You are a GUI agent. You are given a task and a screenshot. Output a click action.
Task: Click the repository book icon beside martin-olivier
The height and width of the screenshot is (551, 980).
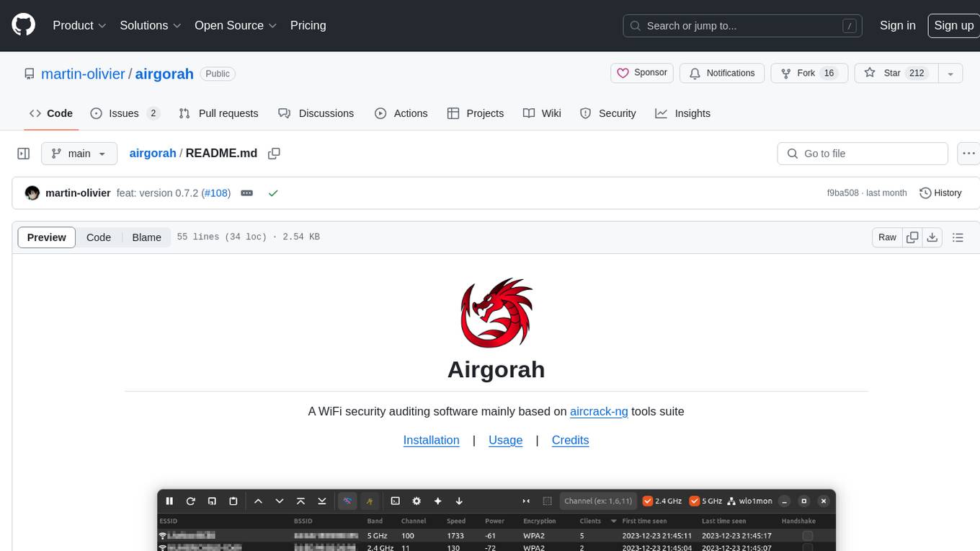point(29,74)
